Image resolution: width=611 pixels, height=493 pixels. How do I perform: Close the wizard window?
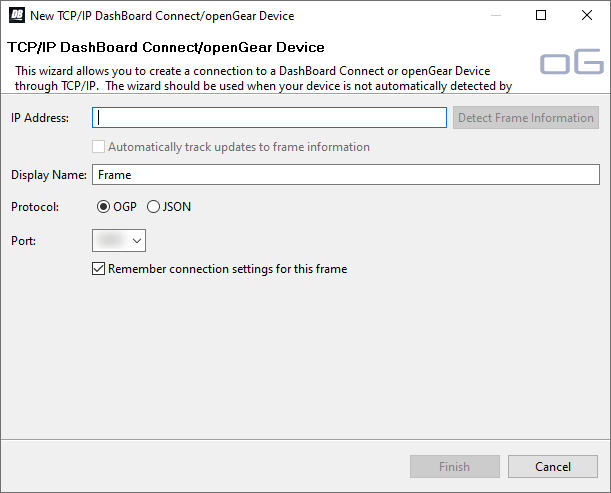pos(587,15)
